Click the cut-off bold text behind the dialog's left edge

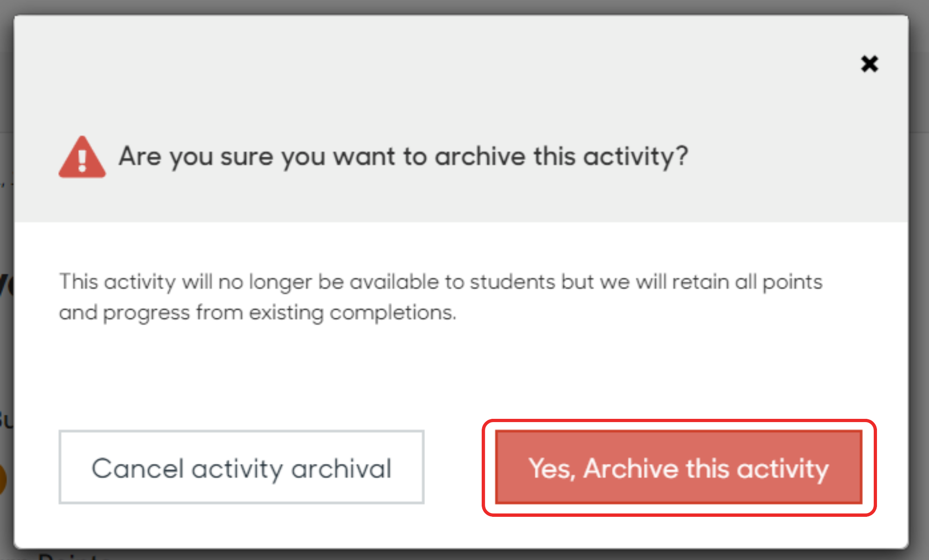(x=7, y=284)
